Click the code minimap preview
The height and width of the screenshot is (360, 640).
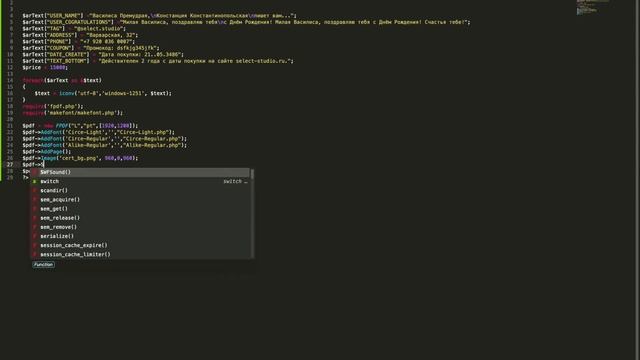pyautogui.click(x=592, y=7)
